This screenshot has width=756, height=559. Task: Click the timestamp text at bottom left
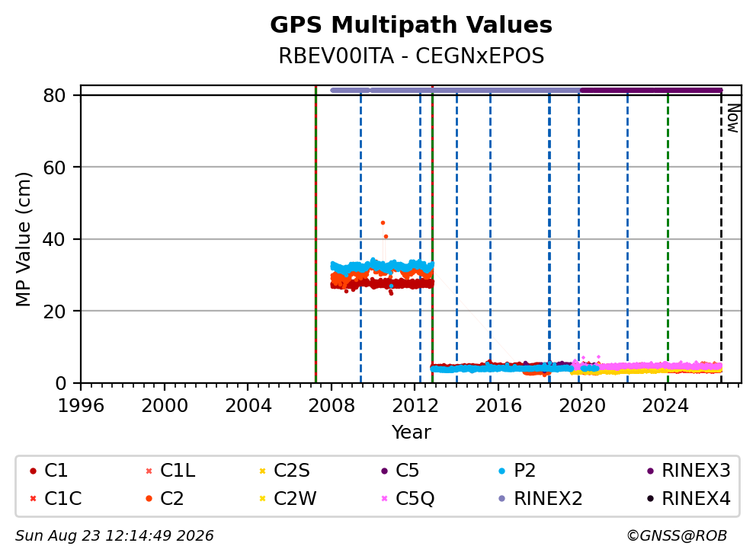[114, 536]
